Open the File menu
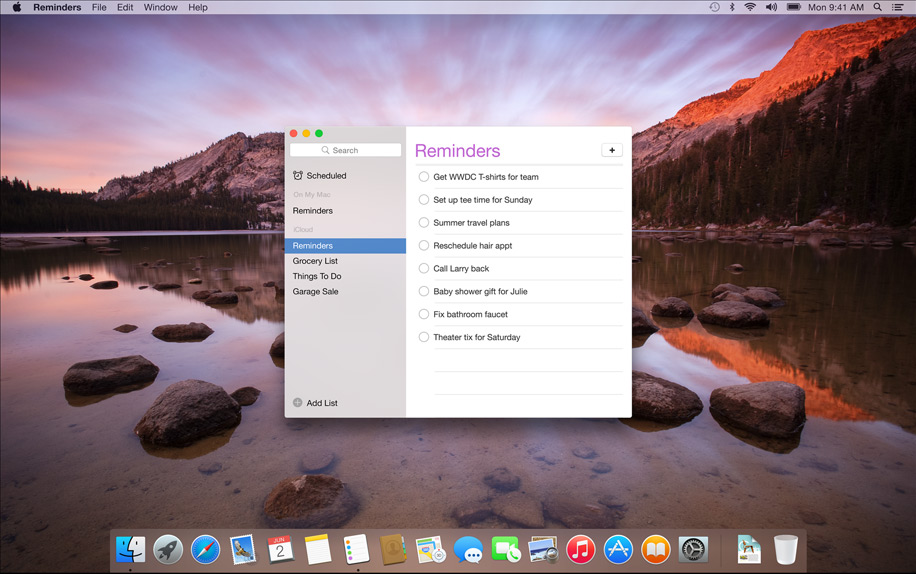The image size is (916, 574). 99,7
